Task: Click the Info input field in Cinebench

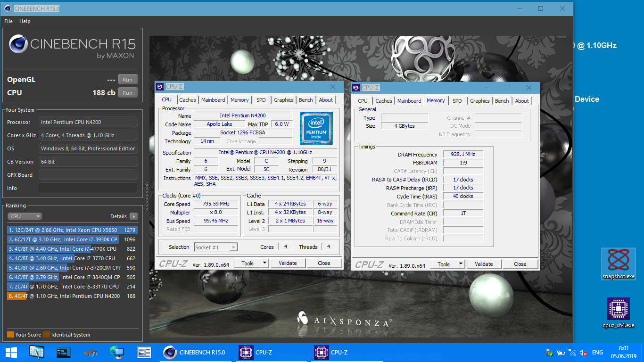Action: pyautogui.click(x=88, y=188)
